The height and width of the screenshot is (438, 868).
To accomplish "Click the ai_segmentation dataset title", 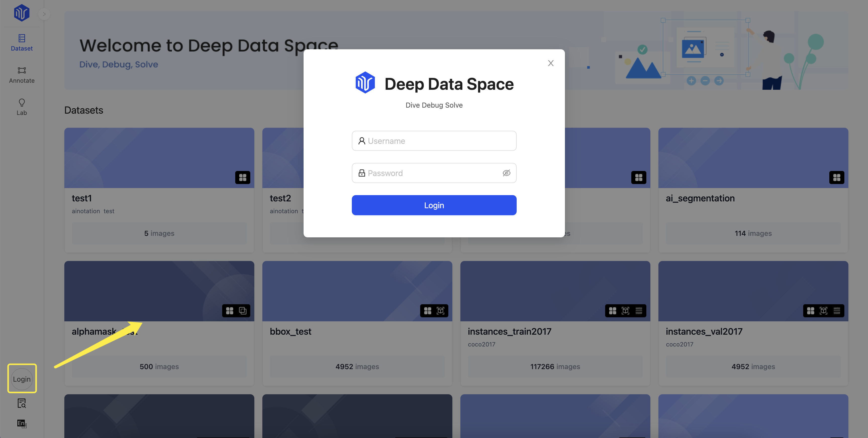I will coord(700,198).
